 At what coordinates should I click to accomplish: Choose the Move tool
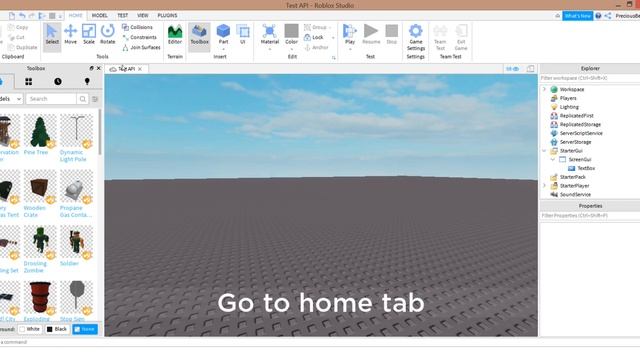coord(70,35)
